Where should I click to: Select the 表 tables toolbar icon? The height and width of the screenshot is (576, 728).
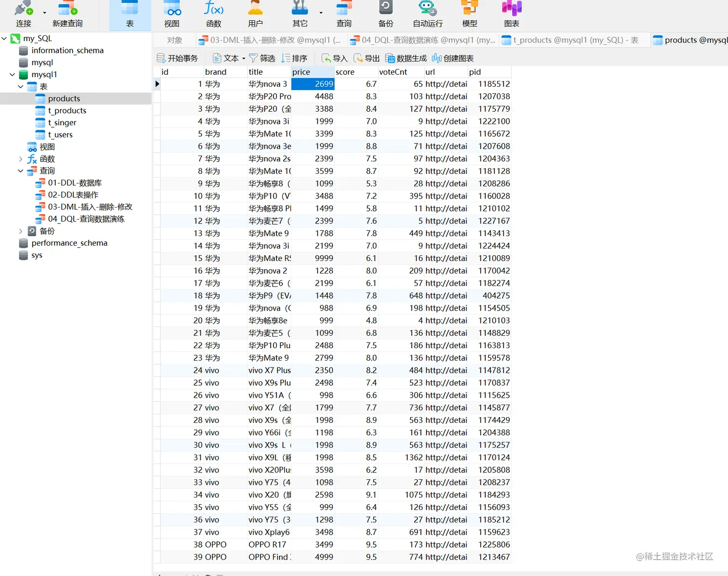[x=130, y=14]
